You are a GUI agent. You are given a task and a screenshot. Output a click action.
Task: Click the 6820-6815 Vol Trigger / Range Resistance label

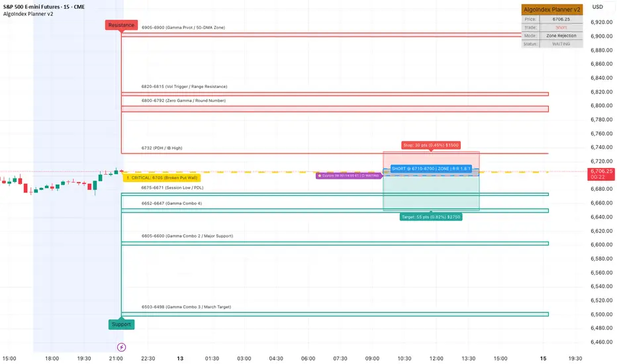(184, 87)
